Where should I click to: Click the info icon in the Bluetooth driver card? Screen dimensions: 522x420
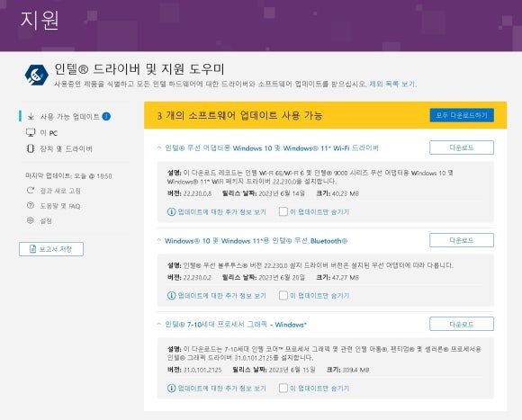171,295
